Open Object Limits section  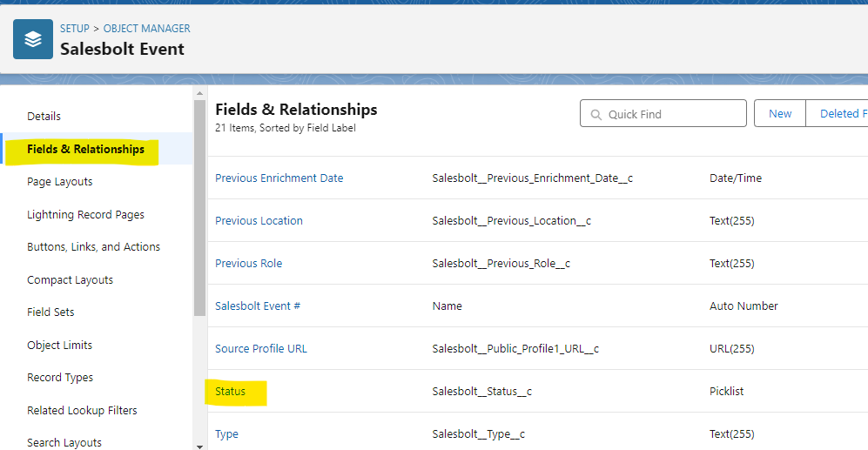point(60,346)
